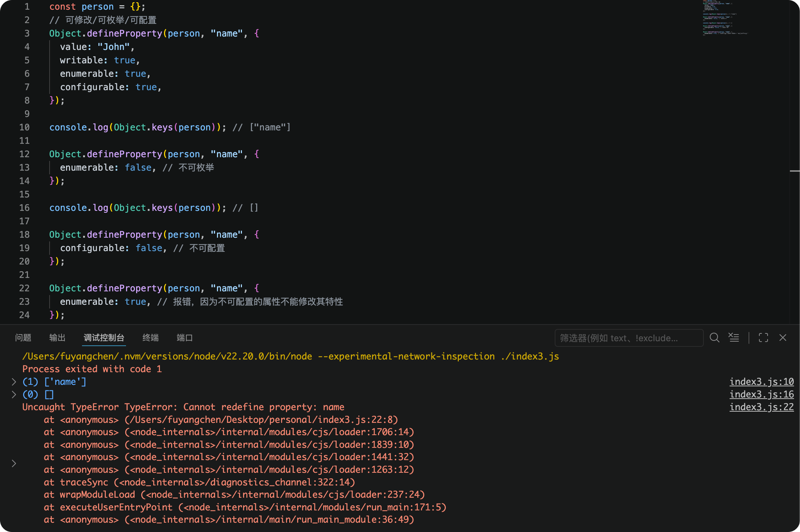This screenshot has height=532, width=800.
Task: Switch to the 输出 (Output) tab
Action: pos(57,338)
